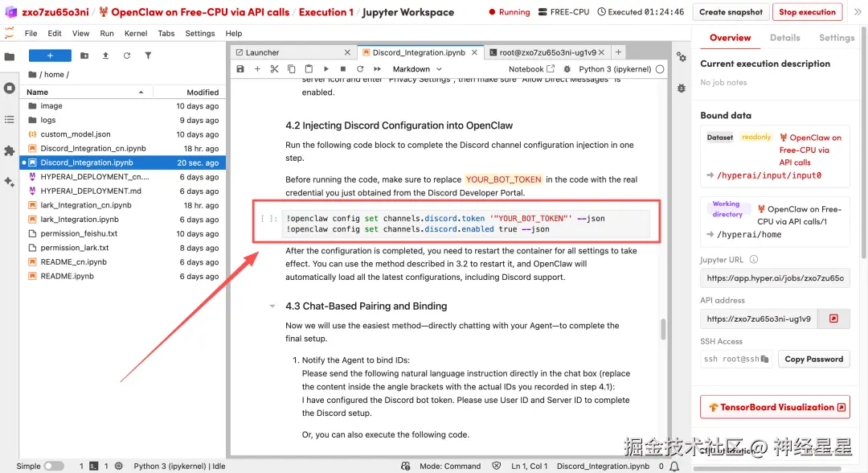Toggle the Simple mode switch
The width and height of the screenshot is (868, 473).
point(55,467)
